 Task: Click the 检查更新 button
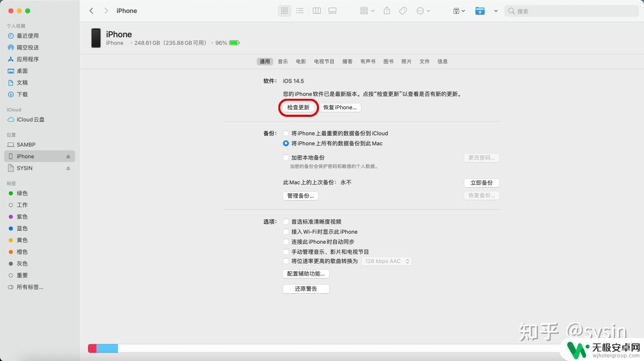point(298,108)
